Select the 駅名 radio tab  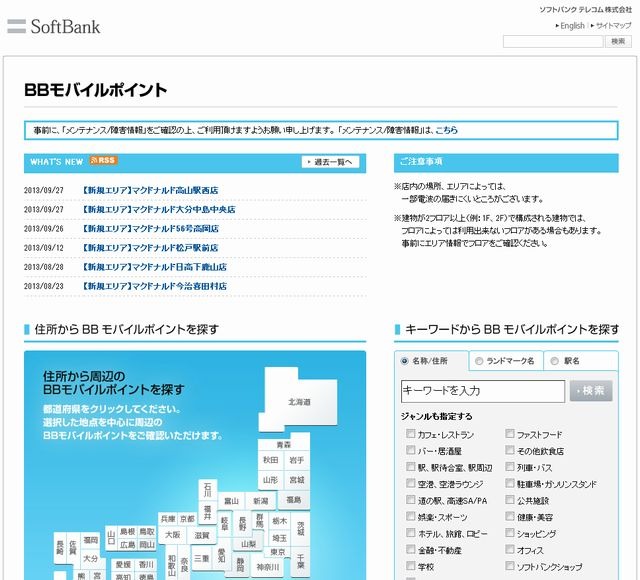pos(554,361)
